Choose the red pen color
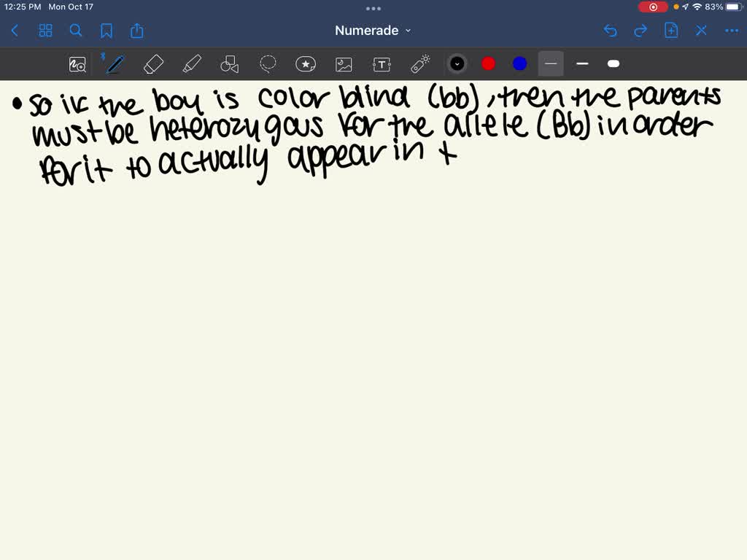This screenshot has height=560, width=747. click(x=489, y=64)
